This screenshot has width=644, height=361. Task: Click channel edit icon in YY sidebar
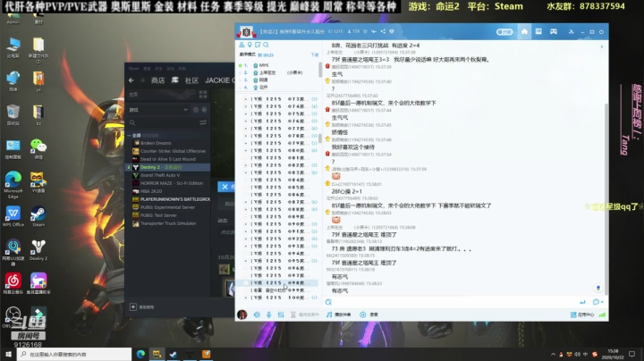coord(258,45)
